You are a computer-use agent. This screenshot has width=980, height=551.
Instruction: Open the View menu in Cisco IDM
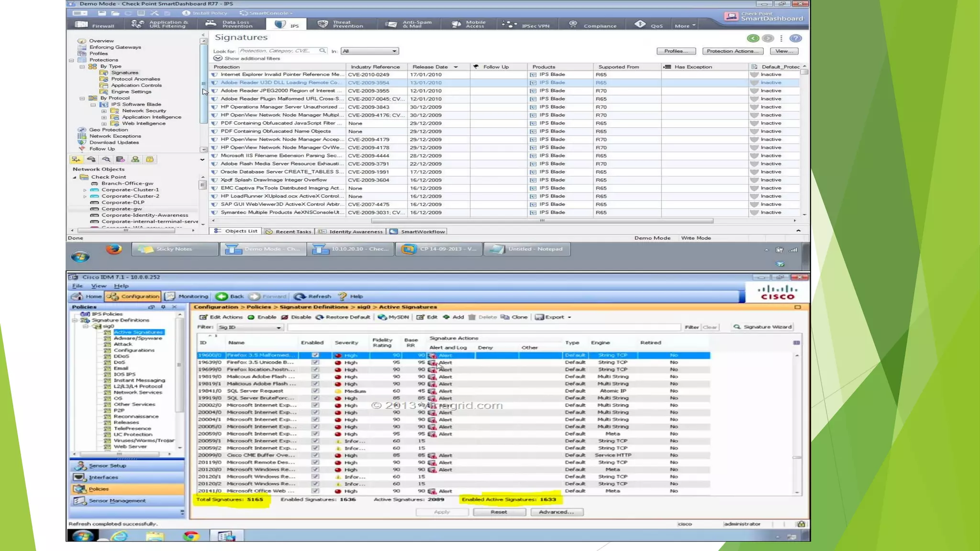pos(99,286)
